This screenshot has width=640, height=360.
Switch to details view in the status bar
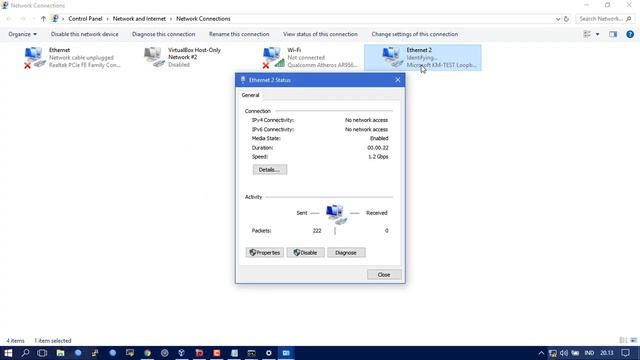point(623,340)
